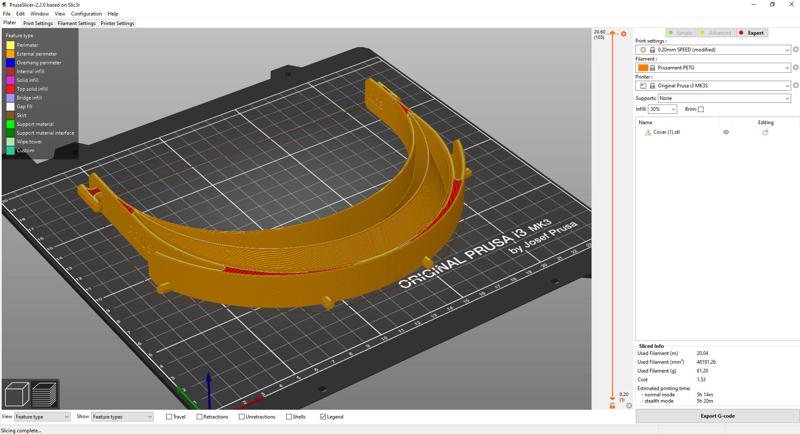Open the Help menu
The image size is (800, 434).
tap(113, 14)
